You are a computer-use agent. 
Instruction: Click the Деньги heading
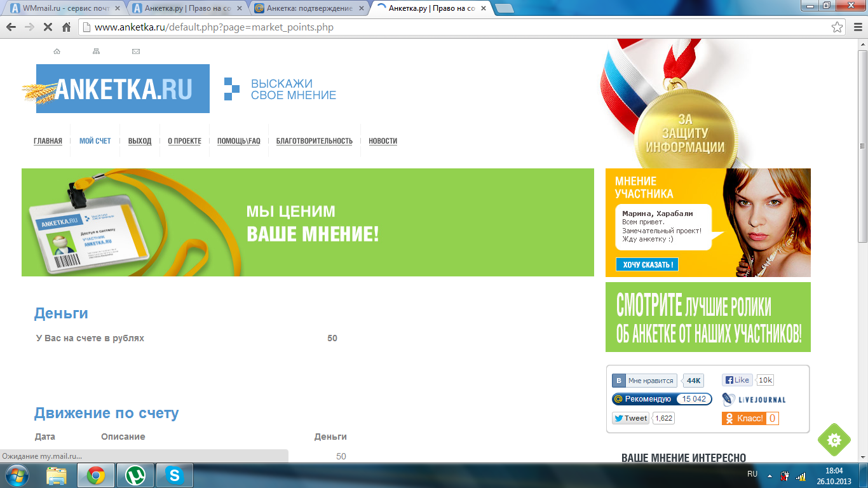(x=61, y=313)
